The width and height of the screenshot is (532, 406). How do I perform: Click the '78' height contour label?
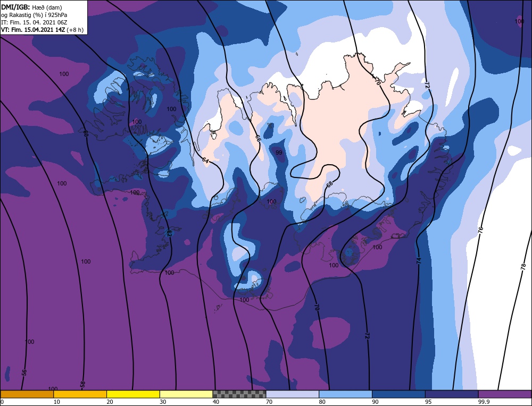[523, 266]
